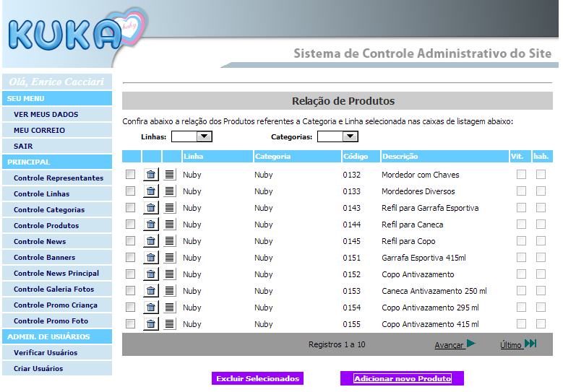The height and width of the screenshot is (392, 563).
Task: Open details list icon for Mordedor com Chaves
Action: pos(169,175)
